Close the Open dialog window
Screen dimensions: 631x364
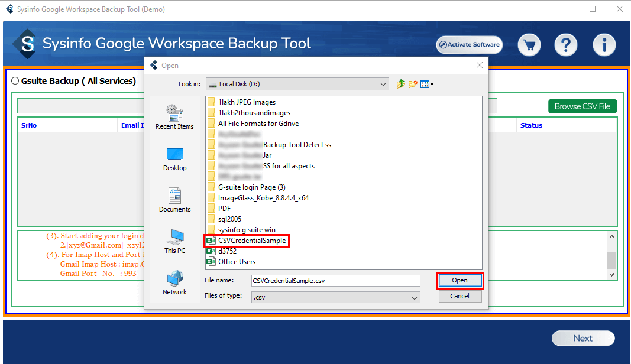(479, 65)
